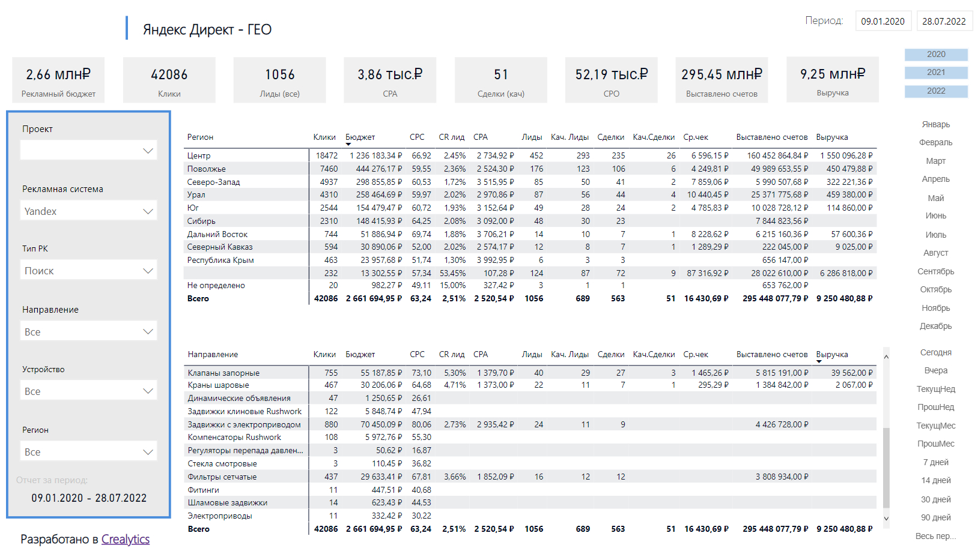Click the period start date field 09.01.2020

point(883,21)
